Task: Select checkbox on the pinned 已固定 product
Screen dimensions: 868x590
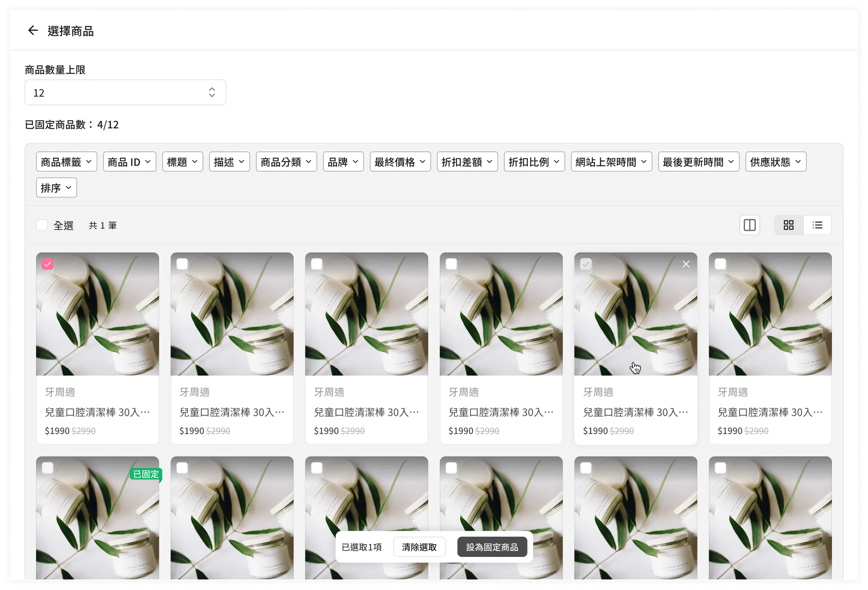Action: click(47, 468)
